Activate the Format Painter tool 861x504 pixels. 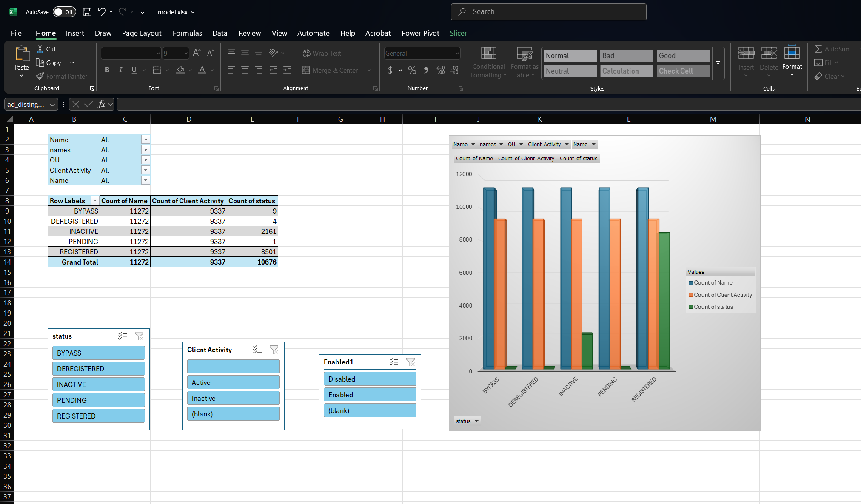61,76
